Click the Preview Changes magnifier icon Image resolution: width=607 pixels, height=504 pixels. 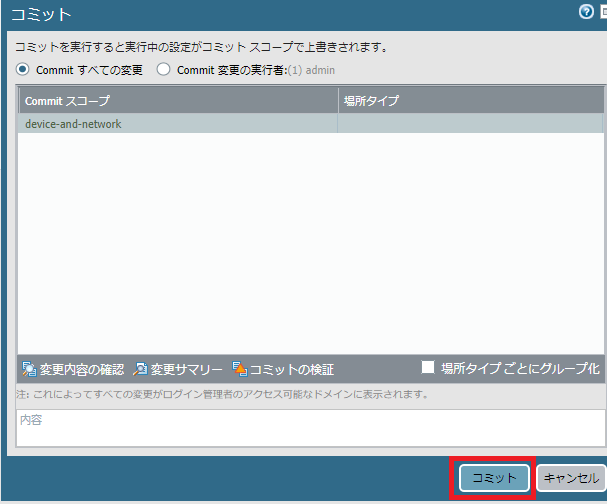29,369
